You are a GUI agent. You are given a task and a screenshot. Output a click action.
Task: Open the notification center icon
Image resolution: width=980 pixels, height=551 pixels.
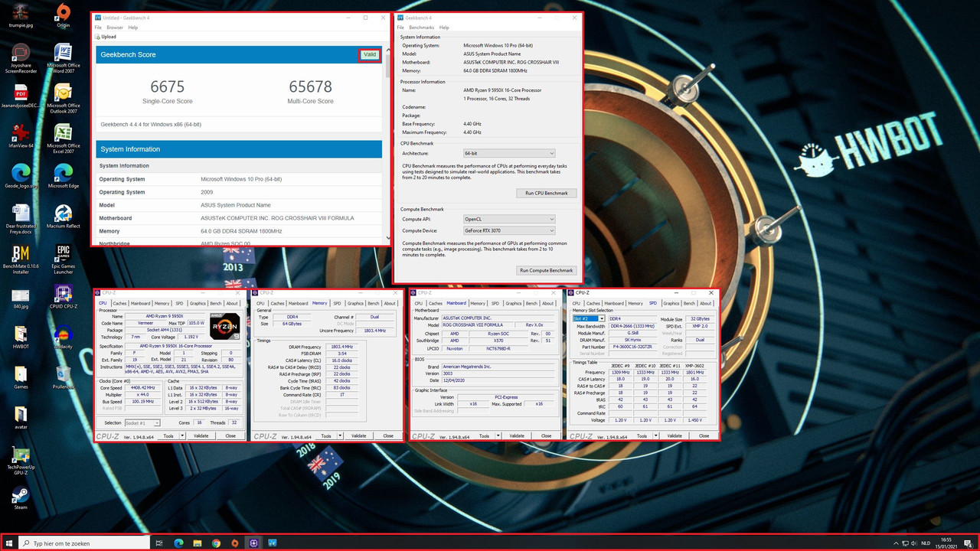969,543
